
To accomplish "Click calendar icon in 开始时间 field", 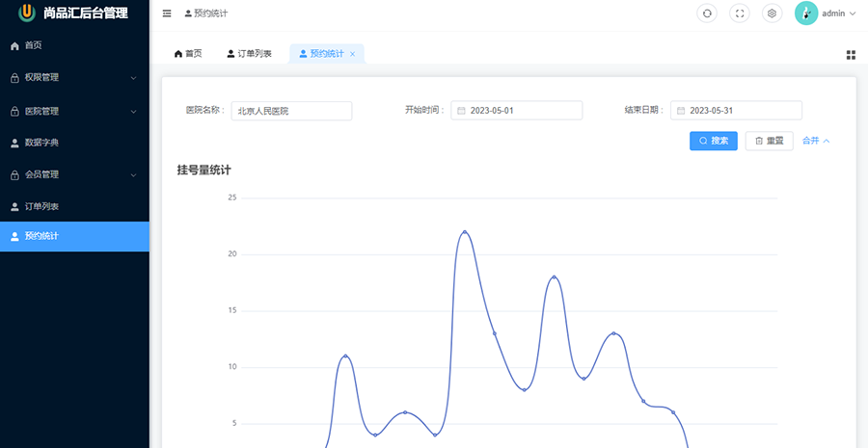I will 461,111.
